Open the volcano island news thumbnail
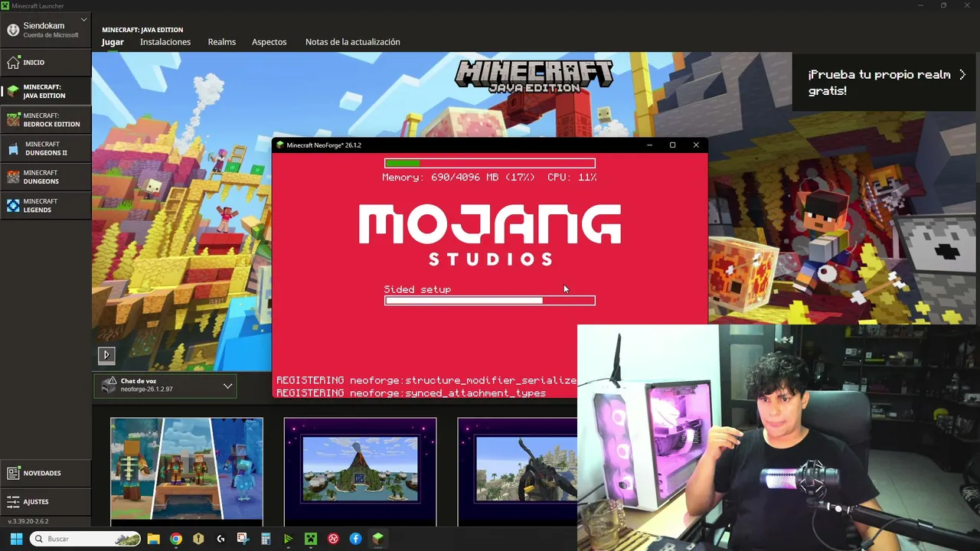The image size is (980, 551). click(x=360, y=471)
